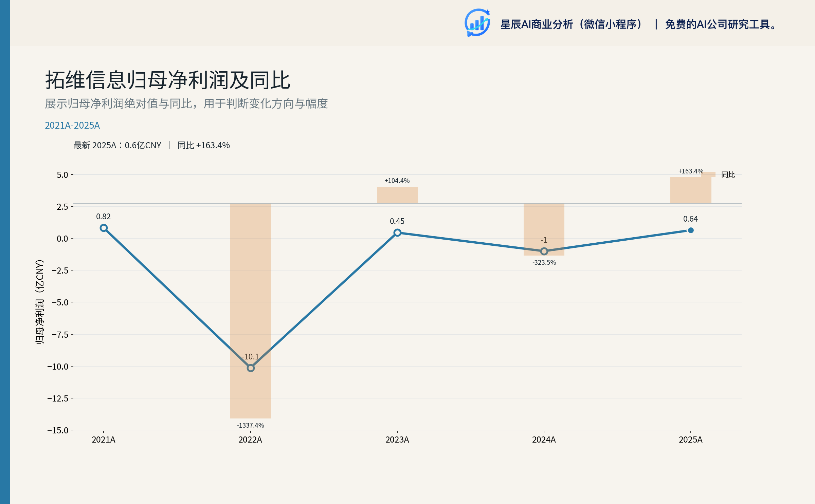Click the 2022A year-over-year bar
Screen dimensions: 815x504
[251, 311]
